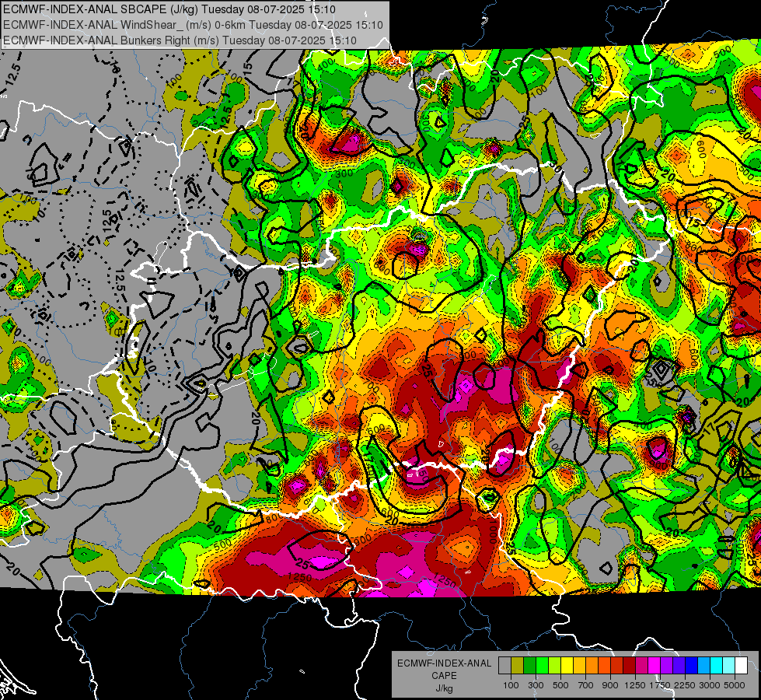Select the violet legend swatch
This screenshot has width=761, height=700.
coord(679,665)
